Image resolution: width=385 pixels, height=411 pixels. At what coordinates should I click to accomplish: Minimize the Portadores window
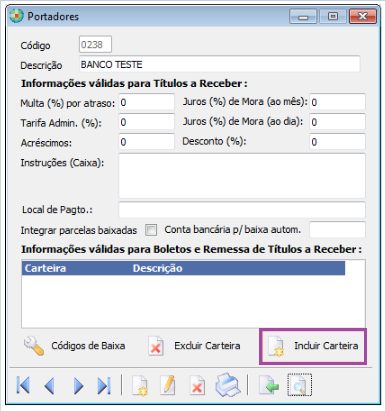[303, 16]
